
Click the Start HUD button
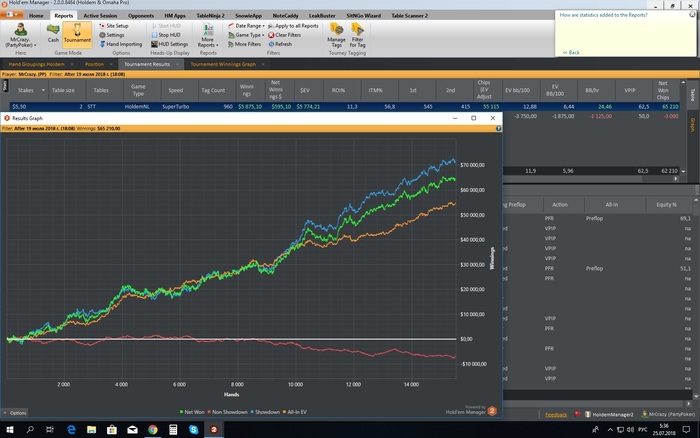[x=166, y=26]
